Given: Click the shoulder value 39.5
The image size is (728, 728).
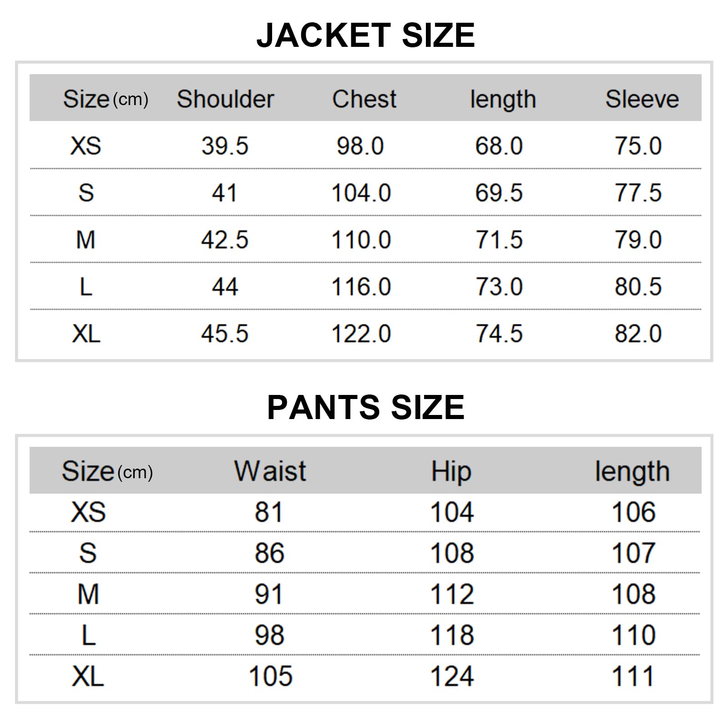Looking at the screenshot, I should 225,146.
